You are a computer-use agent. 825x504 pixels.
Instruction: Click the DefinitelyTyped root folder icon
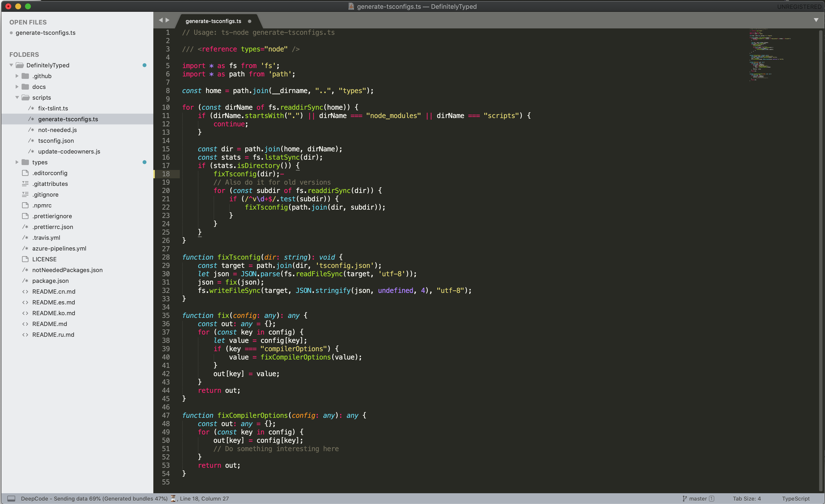point(20,65)
